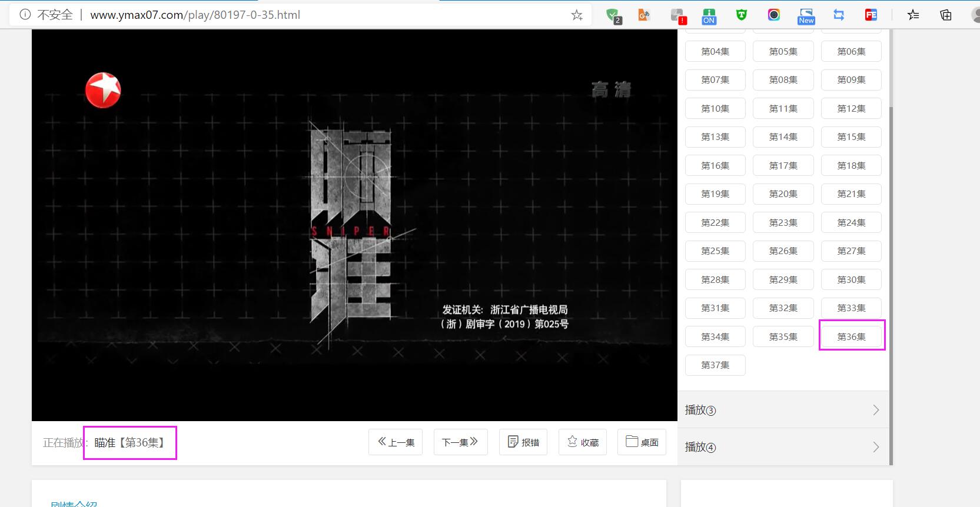Play episode 第17集
This screenshot has width=980, height=507.
pyautogui.click(x=783, y=165)
